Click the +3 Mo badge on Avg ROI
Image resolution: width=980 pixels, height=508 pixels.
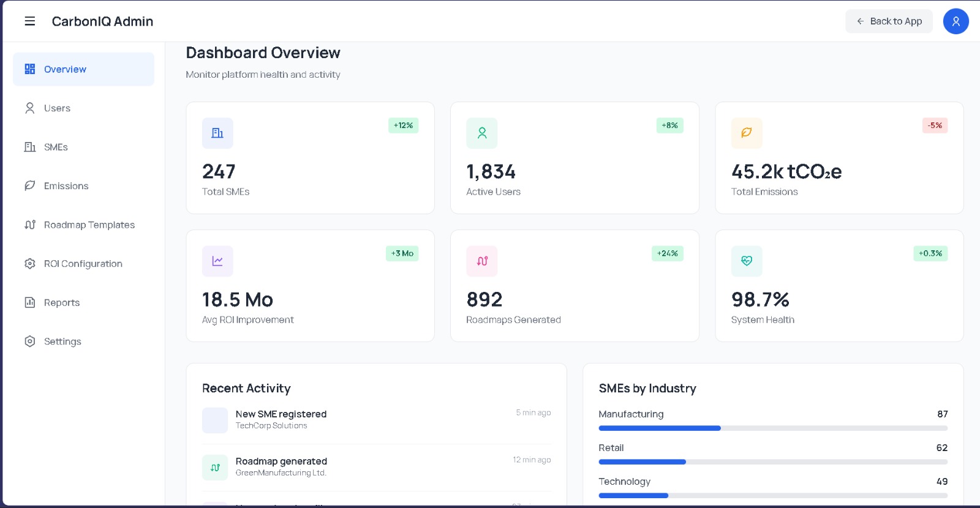(x=402, y=253)
